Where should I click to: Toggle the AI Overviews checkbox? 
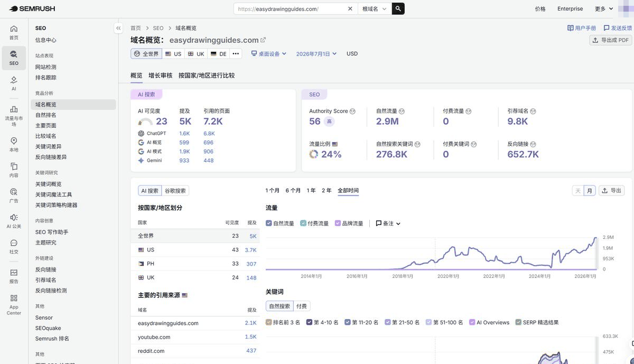[472, 322]
